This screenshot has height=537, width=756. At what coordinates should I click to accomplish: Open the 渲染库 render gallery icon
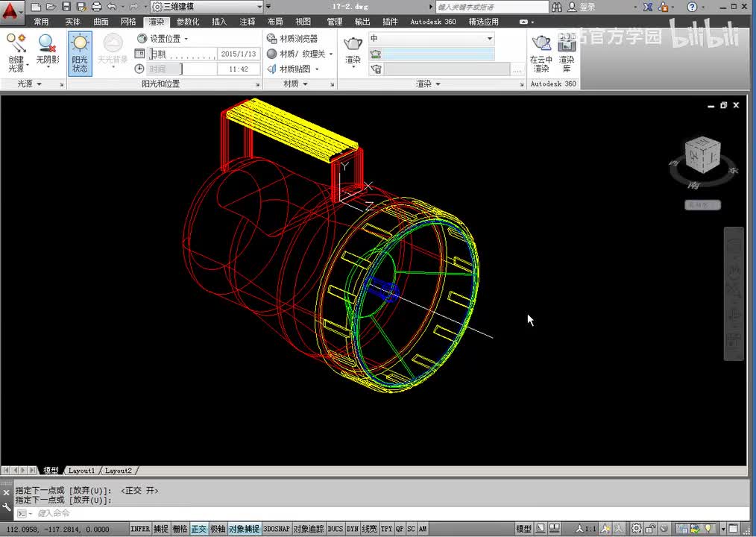pos(567,52)
